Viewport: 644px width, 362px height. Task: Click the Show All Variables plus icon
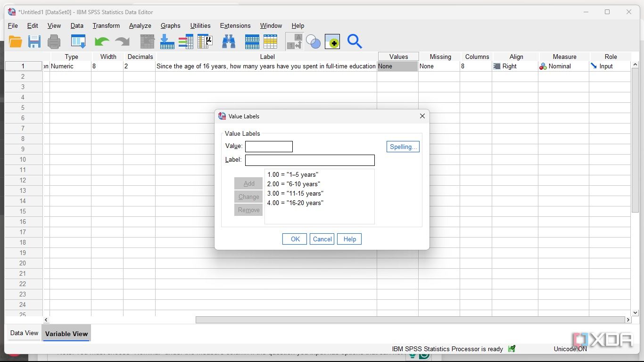pos(332,41)
